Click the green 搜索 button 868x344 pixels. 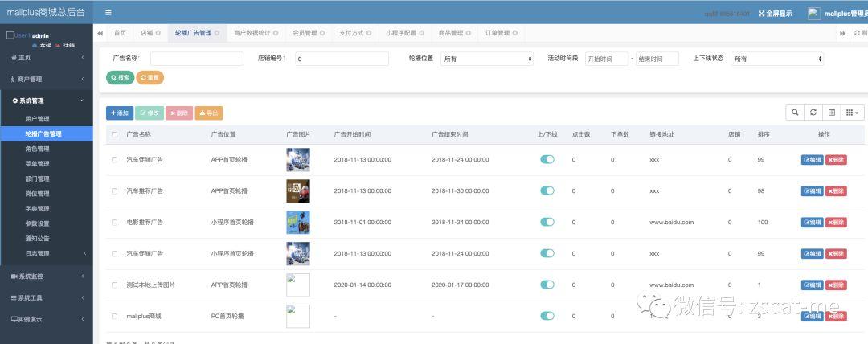click(120, 77)
